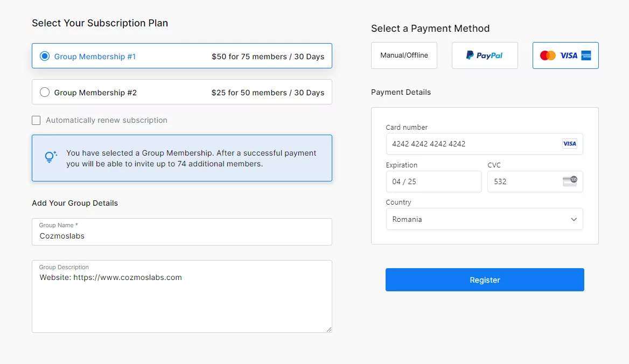Click 'Add Your Group Details' heading

coord(75,203)
